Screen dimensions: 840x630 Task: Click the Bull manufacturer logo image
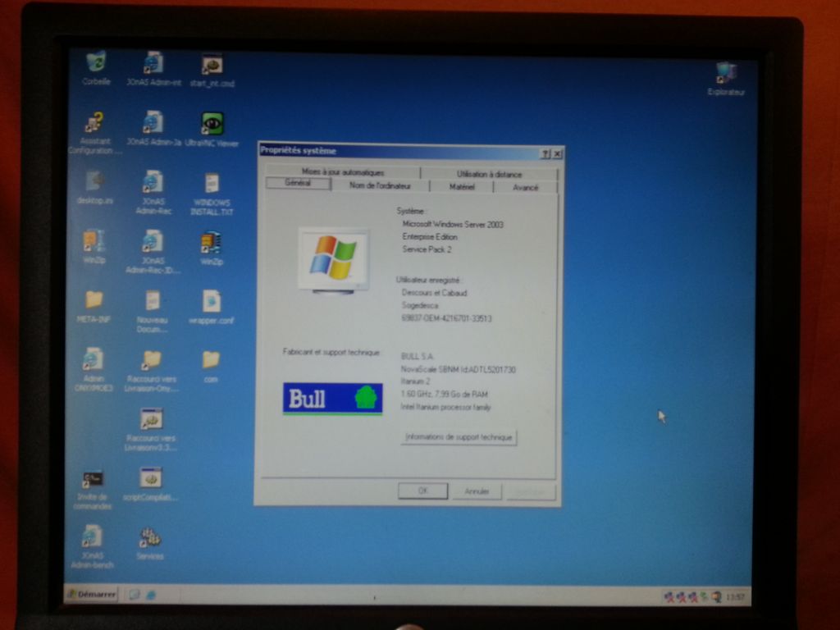point(333,399)
